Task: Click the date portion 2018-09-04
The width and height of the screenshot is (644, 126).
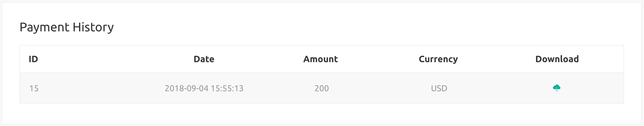Action: [x=187, y=88]
